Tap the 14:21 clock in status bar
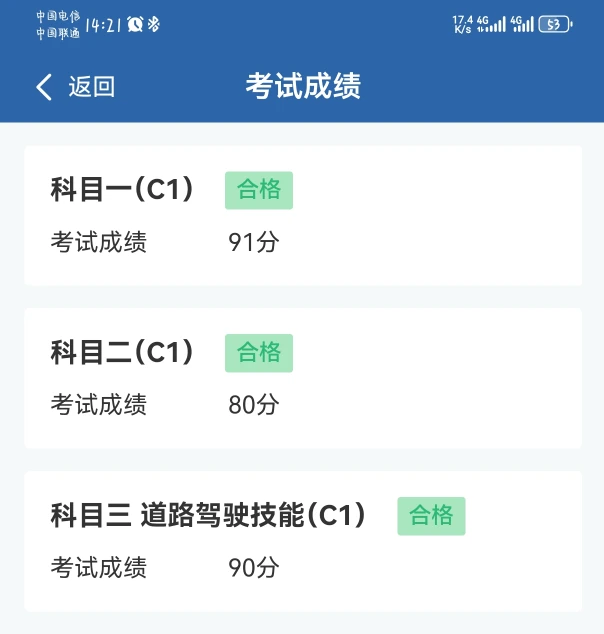Image resolution: width=604 pixels, height=634 pixels. pos(103,24)
